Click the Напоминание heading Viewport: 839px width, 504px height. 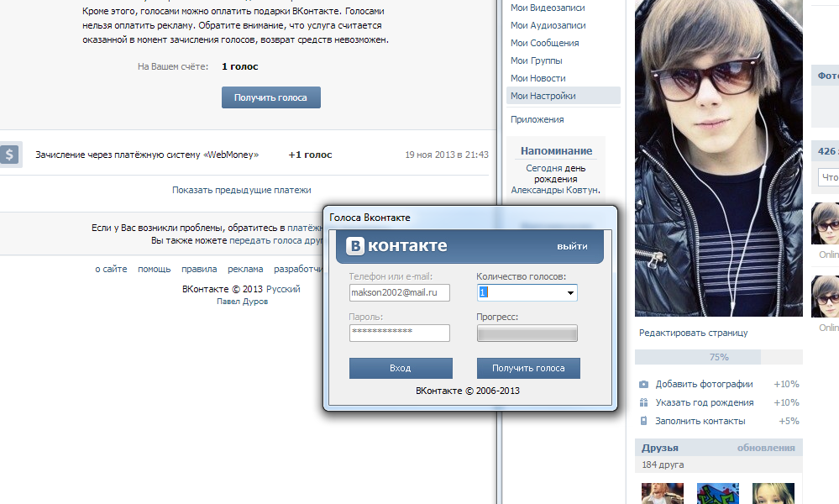[557, 151]
